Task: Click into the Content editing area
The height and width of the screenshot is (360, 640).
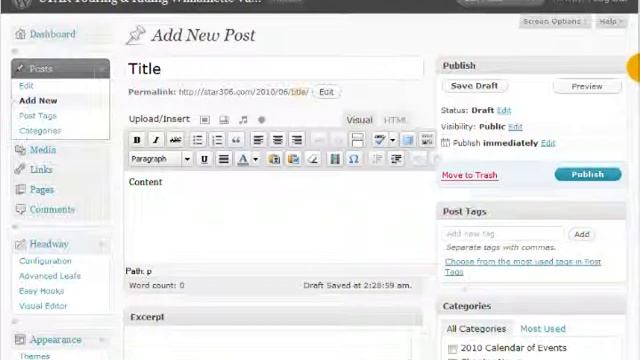Action: coord(280,218)
